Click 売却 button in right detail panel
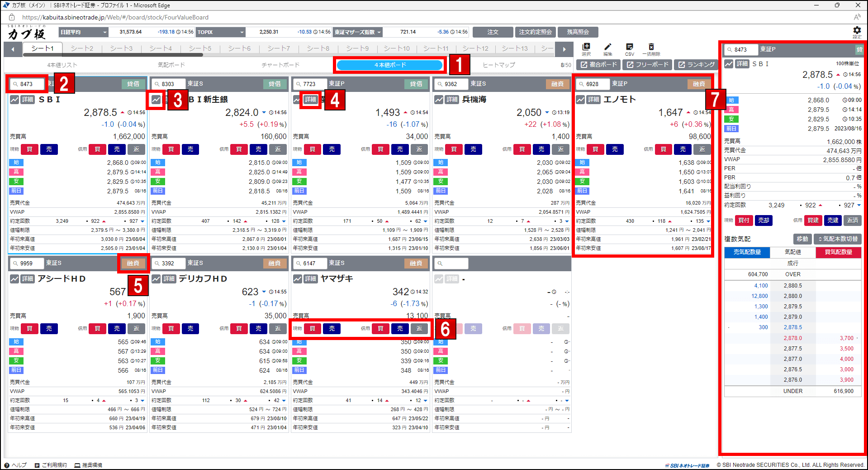This screenshot has width=868, height=470. (764, 221)
